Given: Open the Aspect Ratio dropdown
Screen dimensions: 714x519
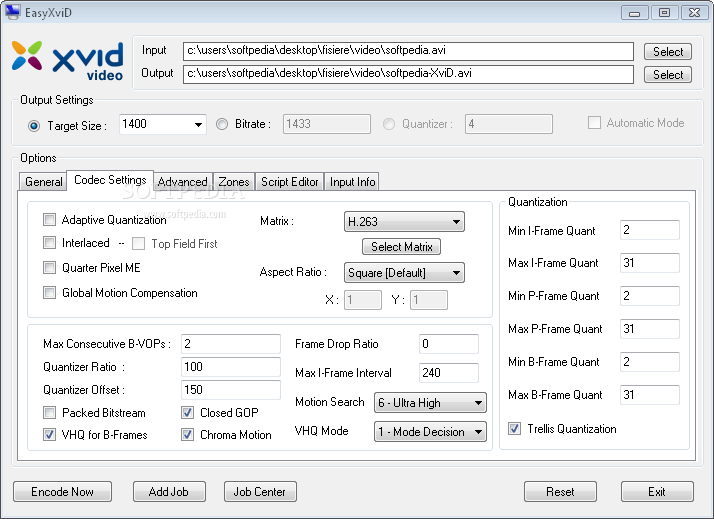Looking at the screenshot, I should [404, 273].
